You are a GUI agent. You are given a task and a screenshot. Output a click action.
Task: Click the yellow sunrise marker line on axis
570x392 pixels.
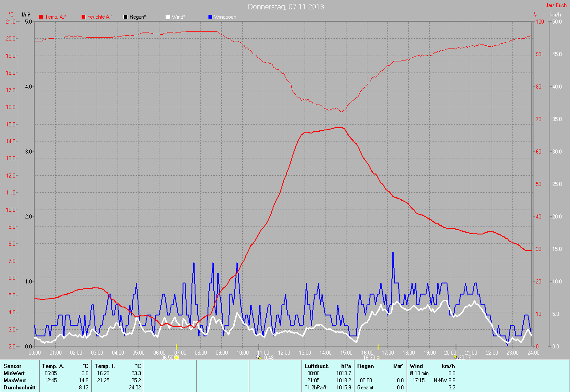[x=177, y=347]
